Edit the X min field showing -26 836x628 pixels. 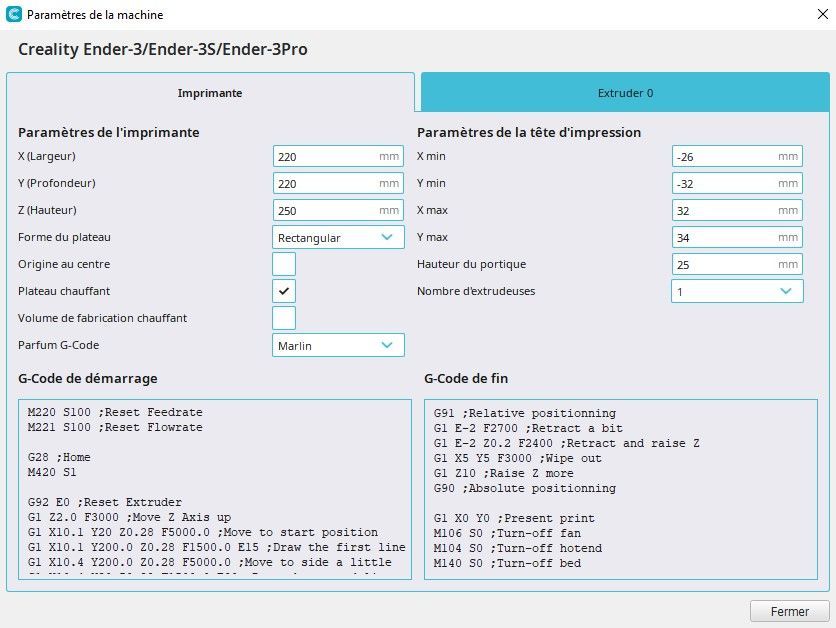(x=737, y=156)
